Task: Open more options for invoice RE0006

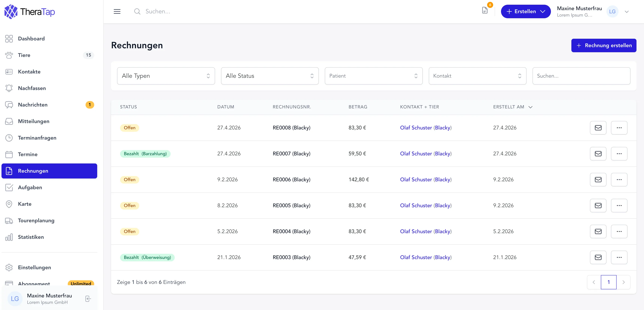Action: point(619,180)
